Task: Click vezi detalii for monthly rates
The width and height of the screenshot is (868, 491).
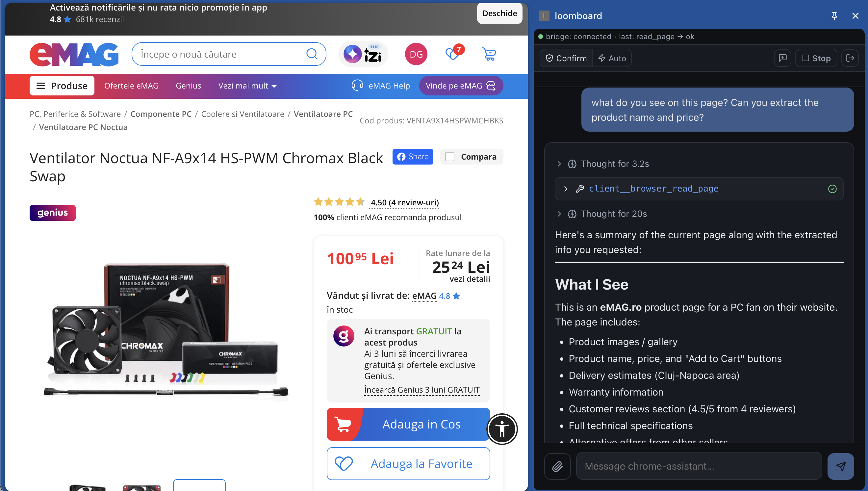Action: coord(470,279)
